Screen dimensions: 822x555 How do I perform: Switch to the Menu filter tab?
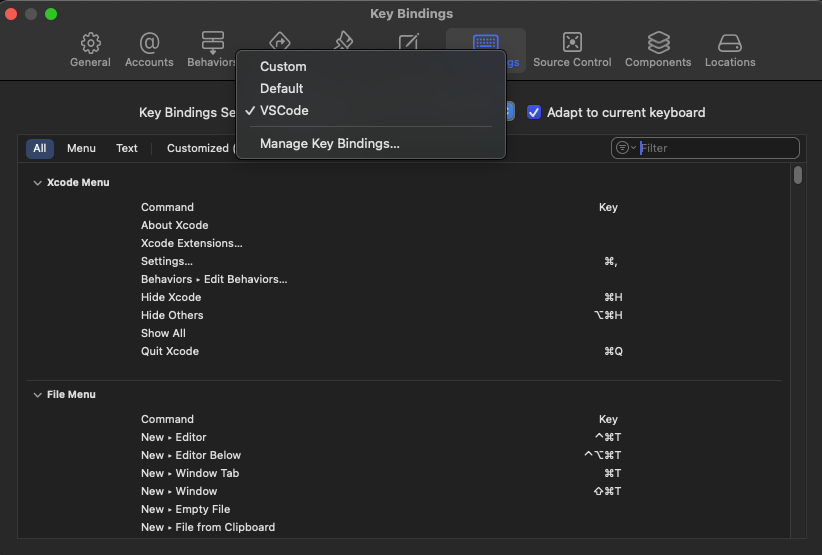tap(81, 148)
